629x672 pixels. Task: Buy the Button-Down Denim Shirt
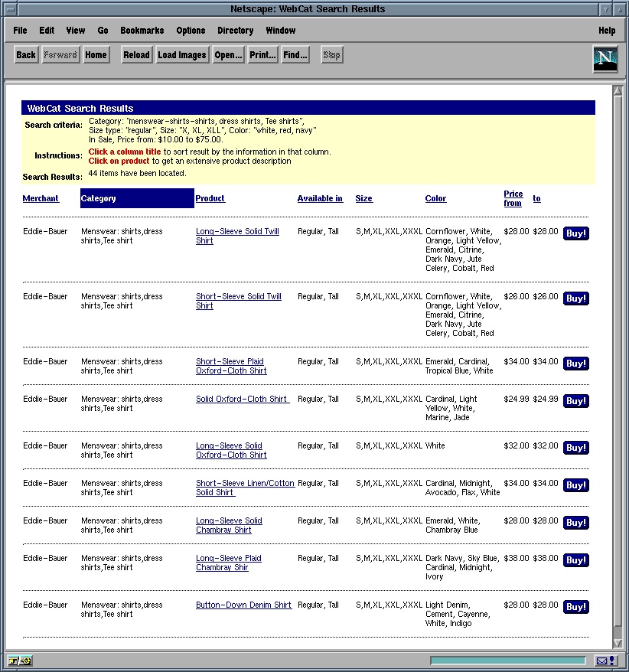(x=576, y=607)
